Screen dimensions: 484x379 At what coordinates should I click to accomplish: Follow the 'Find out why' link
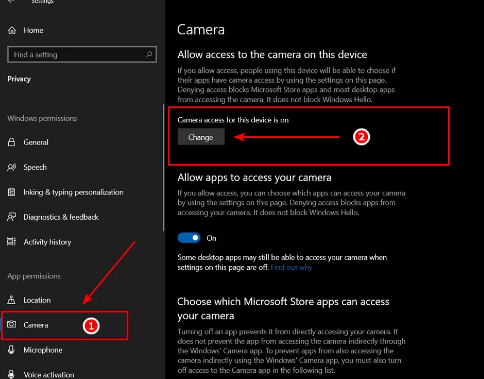(291, 267)
